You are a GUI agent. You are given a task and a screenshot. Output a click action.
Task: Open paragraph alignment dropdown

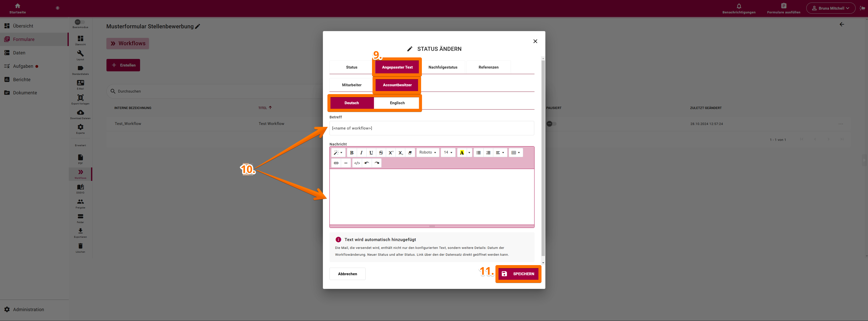coord(500,153)
